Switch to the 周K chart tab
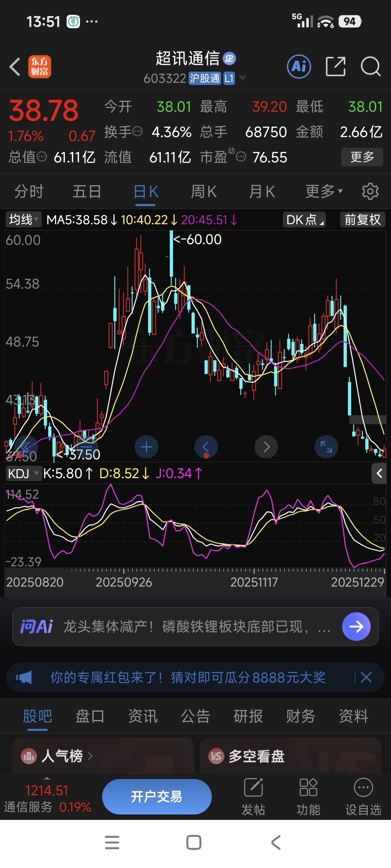Viewport: 391px width, 868px height. (x=204, y=191)
